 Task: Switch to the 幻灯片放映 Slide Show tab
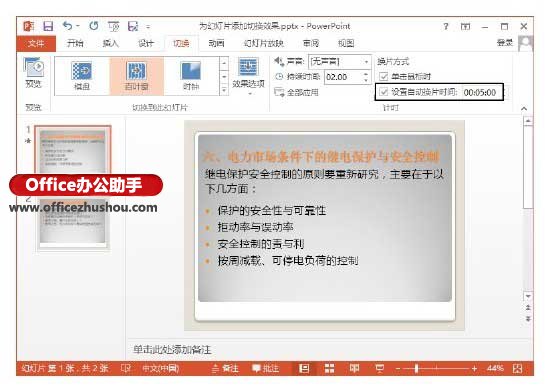coord(264,43)
